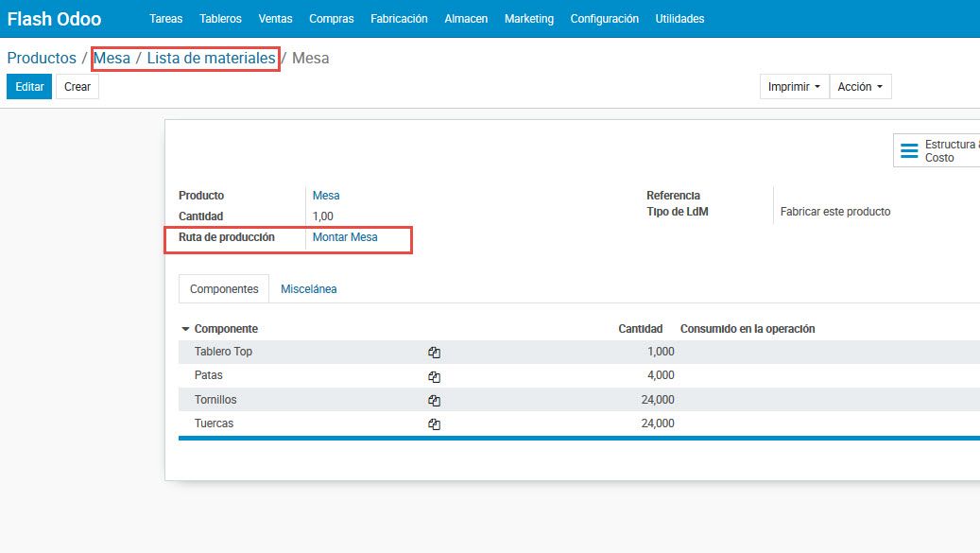Open the Imprimir dropdown
The height and width of the screenshot is (553, 980).
coord(794,87)
